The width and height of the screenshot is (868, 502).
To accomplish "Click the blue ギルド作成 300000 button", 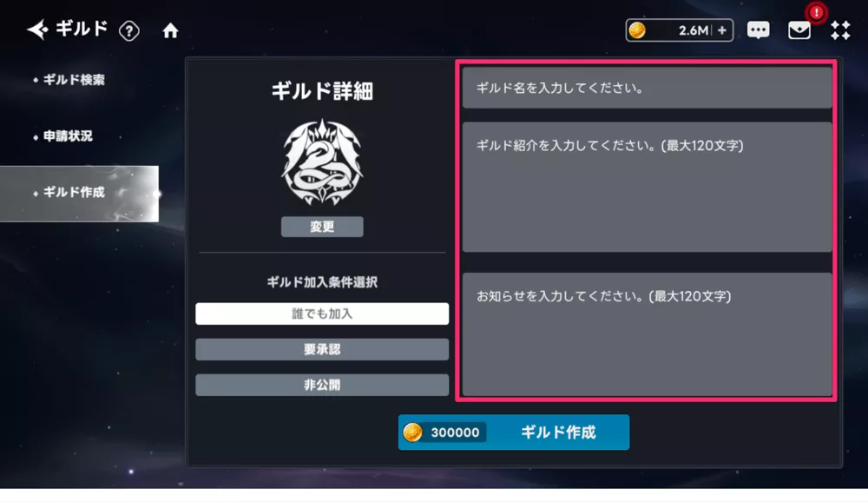I will tap(514, 433).
